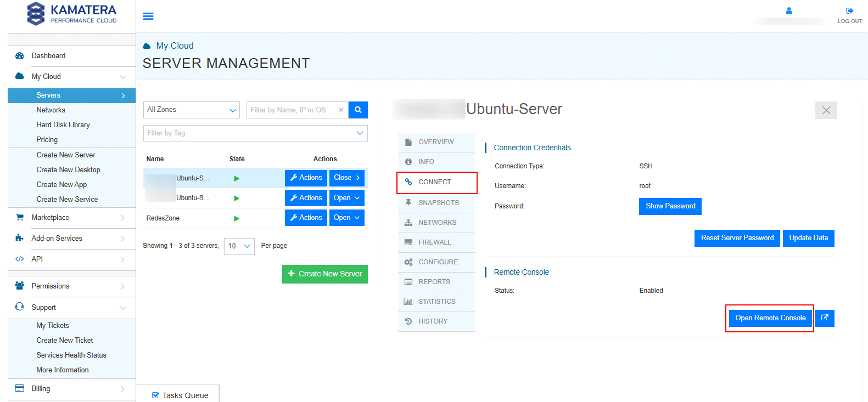Open the Configure tab
The width and height of the screenshot is (868, 402).
click(436, 262)
